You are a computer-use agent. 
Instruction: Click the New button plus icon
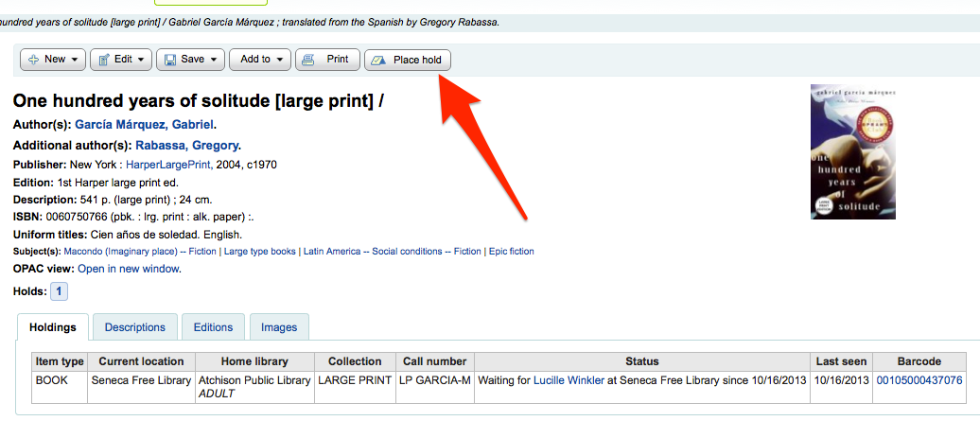[33, 60]
